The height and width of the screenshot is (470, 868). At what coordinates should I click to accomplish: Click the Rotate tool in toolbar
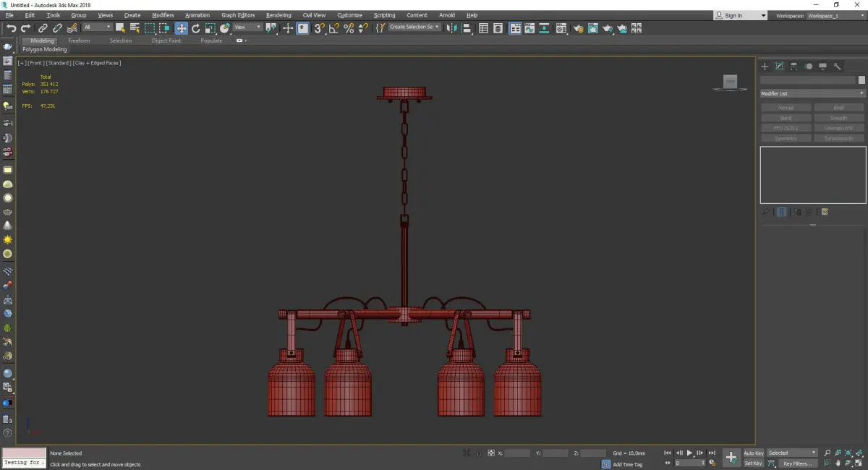(x=195, y=28)
